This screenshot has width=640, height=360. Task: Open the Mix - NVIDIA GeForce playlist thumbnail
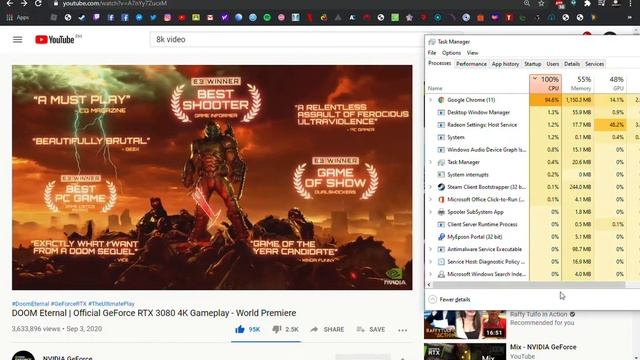(465, 352)
